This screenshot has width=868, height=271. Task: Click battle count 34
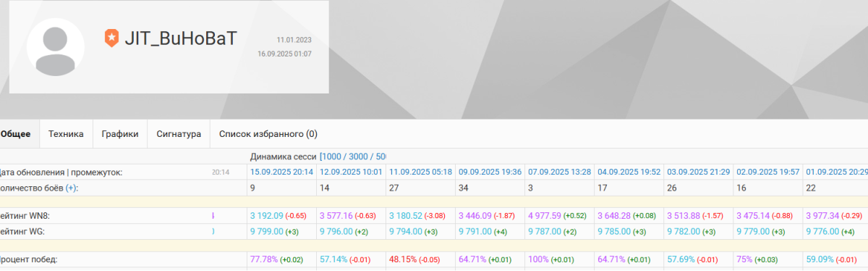pyautogui.click(x=464, y=188)
